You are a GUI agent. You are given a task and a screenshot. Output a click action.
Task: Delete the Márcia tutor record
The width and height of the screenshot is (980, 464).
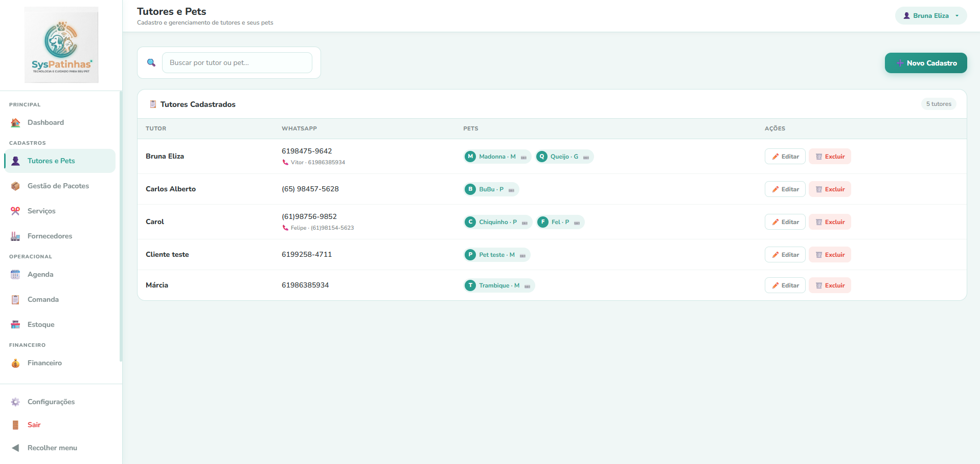pyautogui.click(x=830, y=285)
